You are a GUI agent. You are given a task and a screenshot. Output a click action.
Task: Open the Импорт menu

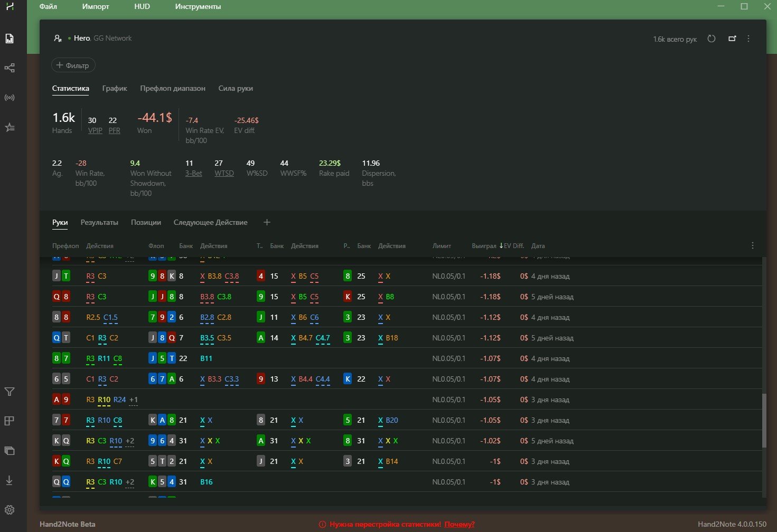(96, 6)
